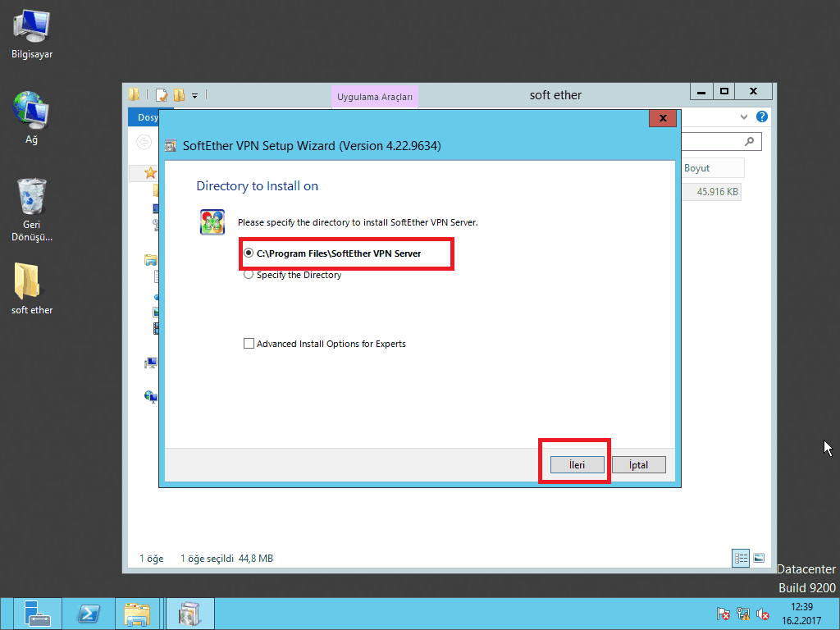Click the network status tray icon

tap(743, 614)
